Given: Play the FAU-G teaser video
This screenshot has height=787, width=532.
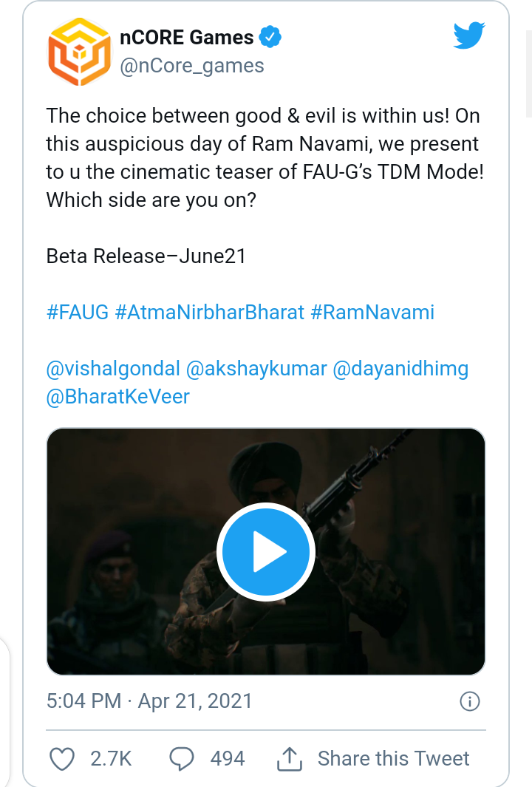Looking at the screenshot, I should (x=266, y=553).
